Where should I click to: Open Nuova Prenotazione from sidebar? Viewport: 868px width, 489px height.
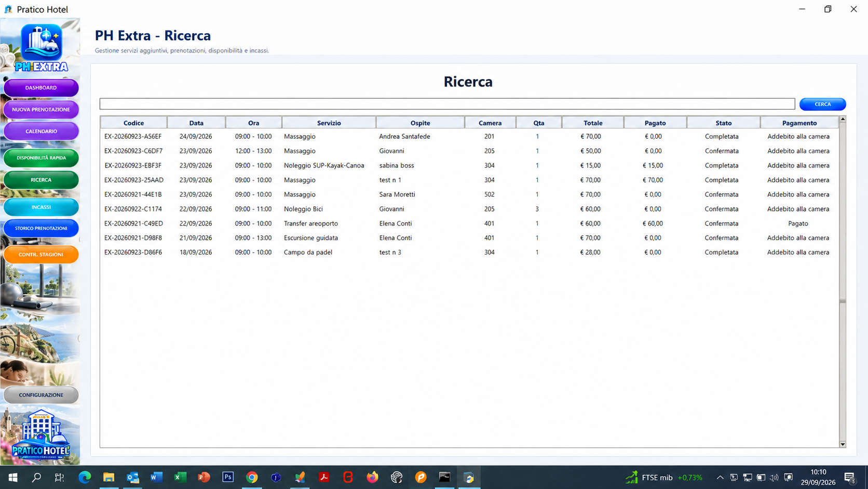[41, 110]
